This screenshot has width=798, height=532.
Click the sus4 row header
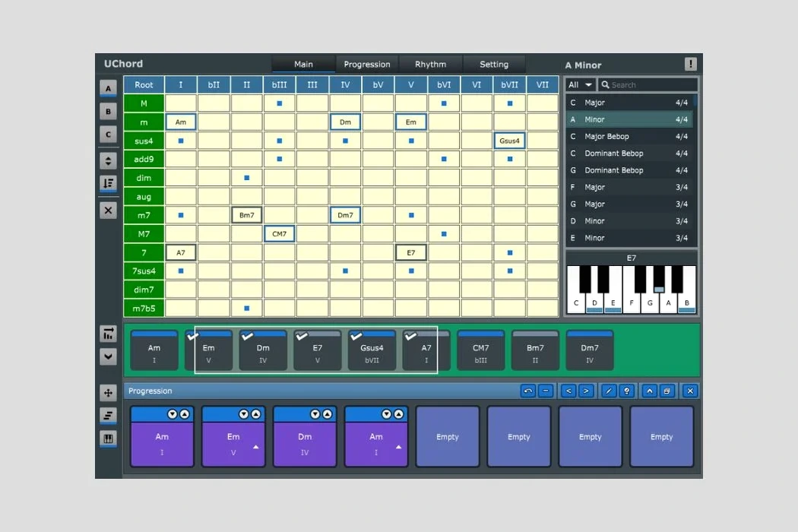pos(144,141)
